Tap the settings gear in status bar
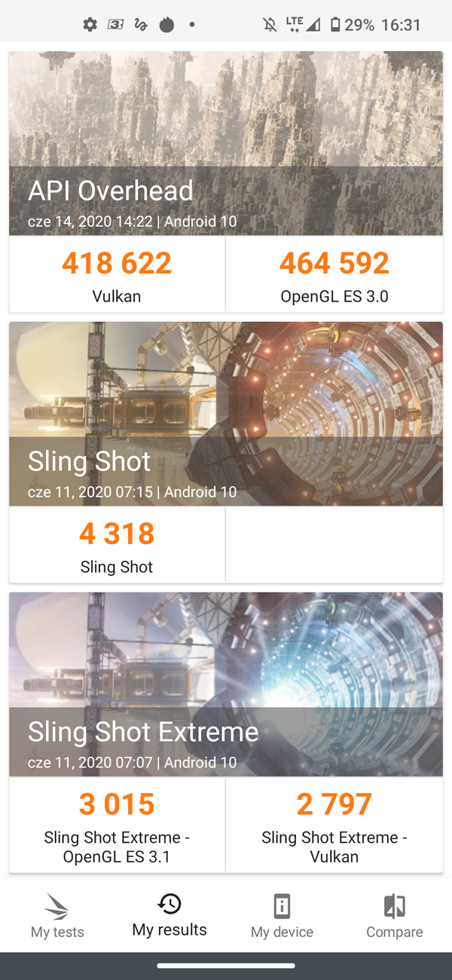 tap(90, 25)
